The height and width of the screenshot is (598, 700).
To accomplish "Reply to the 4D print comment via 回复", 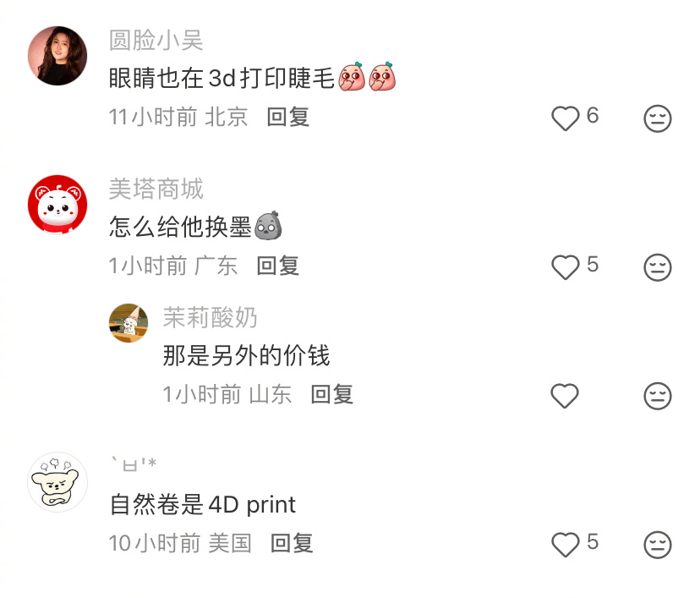I will click(x=292, y=543).
